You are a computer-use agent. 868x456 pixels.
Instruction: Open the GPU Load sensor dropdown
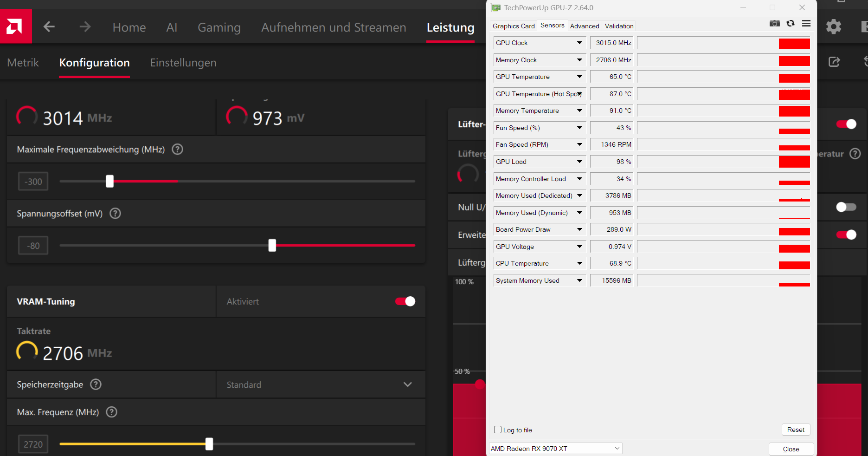579,162
